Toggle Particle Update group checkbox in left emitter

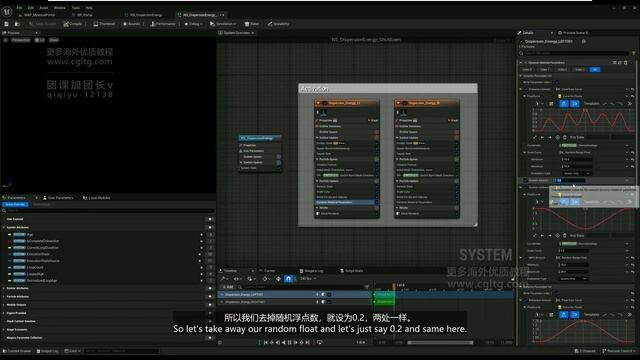[x=376, y=181]
